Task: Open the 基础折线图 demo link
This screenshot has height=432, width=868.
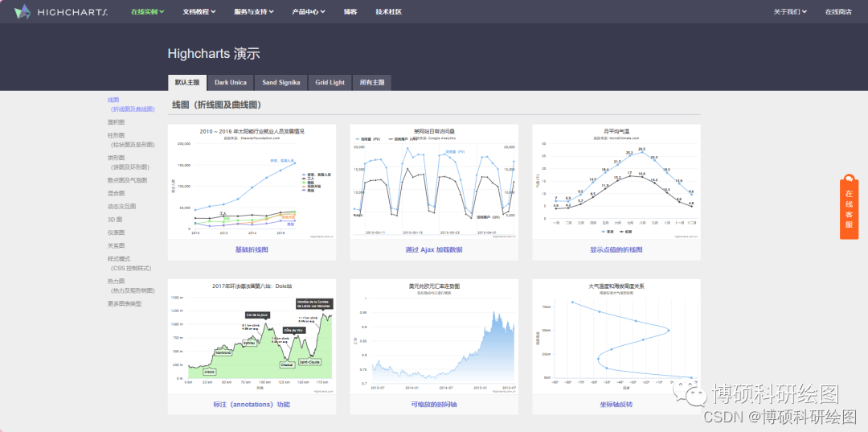Action: click(252, 249)
